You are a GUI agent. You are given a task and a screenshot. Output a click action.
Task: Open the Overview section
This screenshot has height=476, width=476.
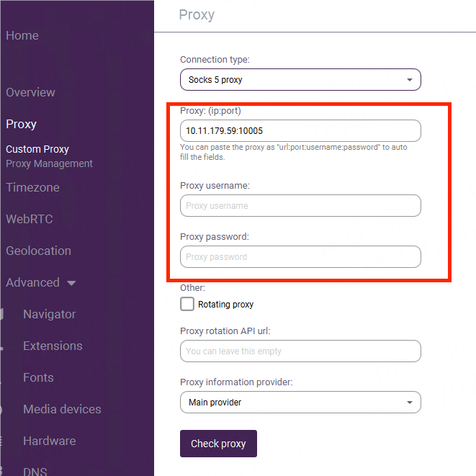click(x=30, y=93)
